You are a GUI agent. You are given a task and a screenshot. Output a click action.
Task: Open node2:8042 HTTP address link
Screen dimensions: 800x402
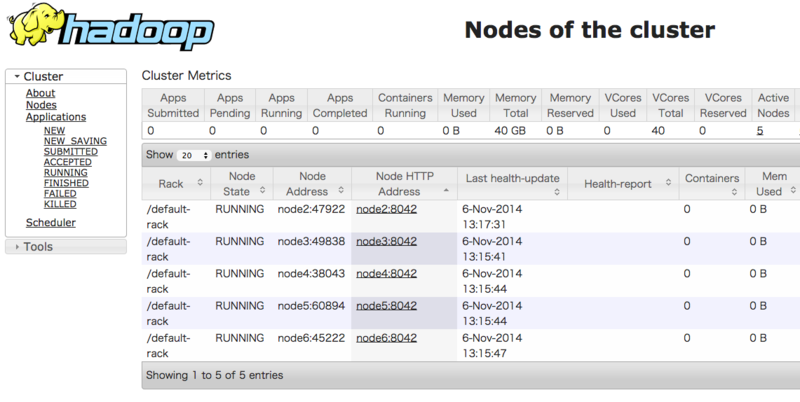(386, 209)
